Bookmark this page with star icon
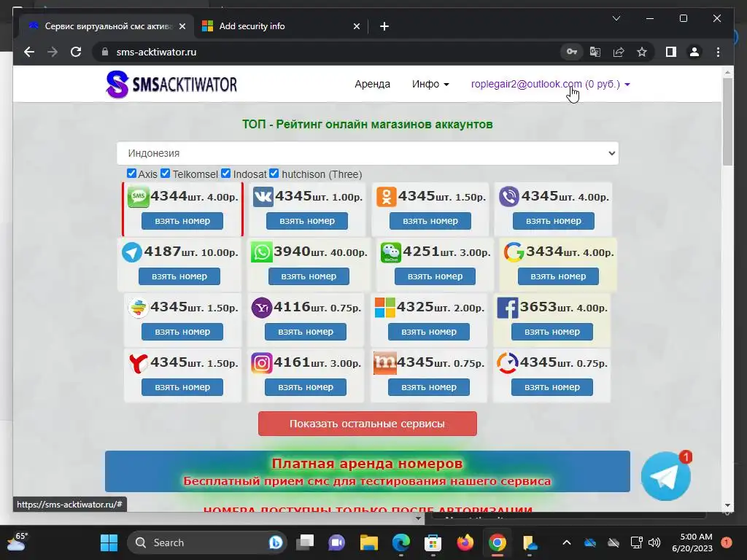 click(642, 52)
